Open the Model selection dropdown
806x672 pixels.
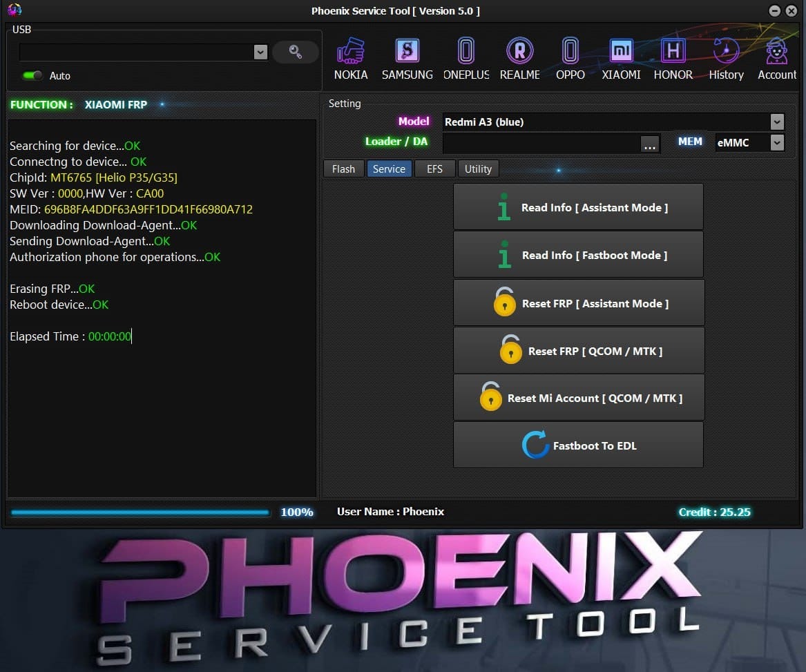776,122
